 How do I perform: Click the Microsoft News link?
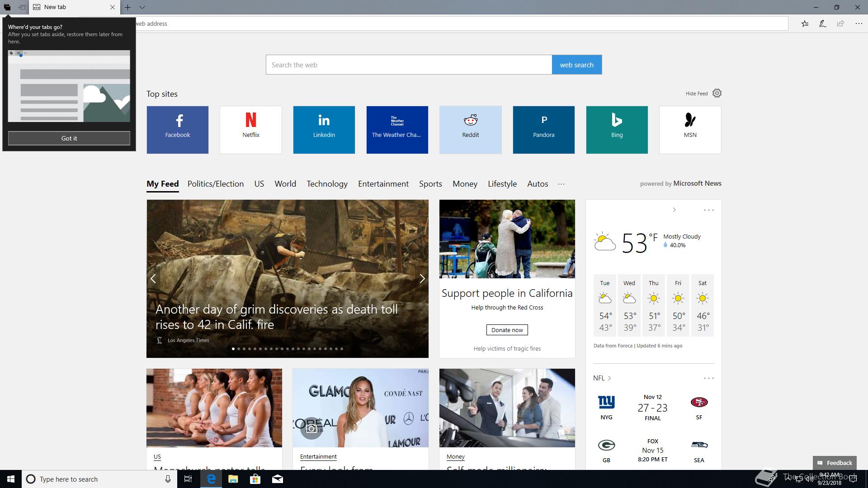(697, 183)
